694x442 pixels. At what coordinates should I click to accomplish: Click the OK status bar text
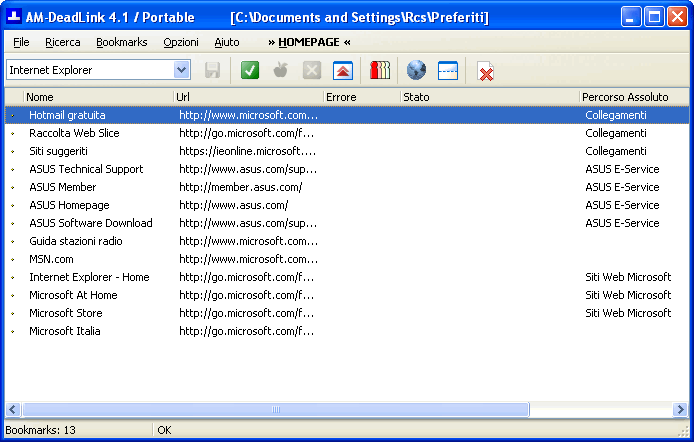tap(164, 430)
